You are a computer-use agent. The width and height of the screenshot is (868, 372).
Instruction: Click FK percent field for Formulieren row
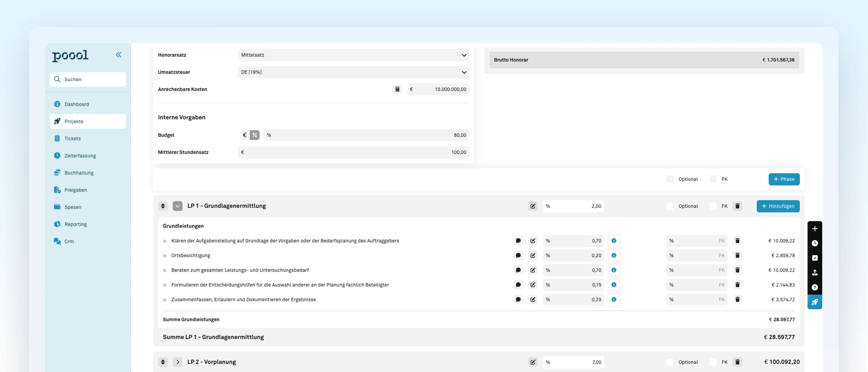point(697,285)
